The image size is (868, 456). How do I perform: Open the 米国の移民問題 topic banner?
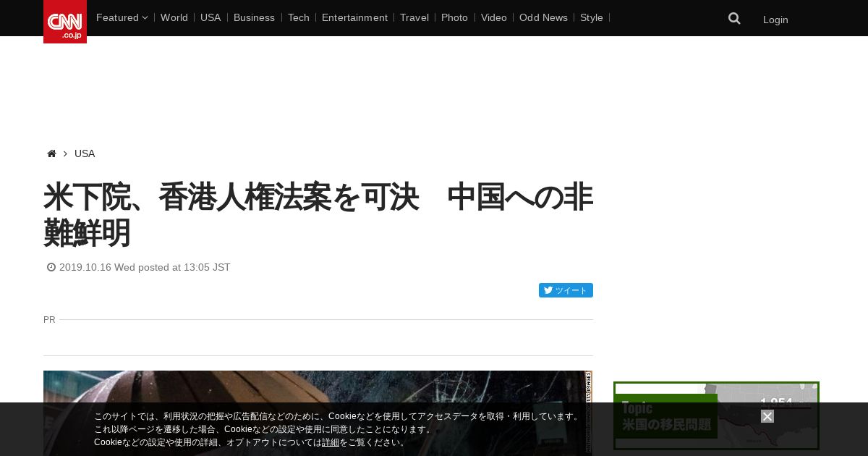[x=716, y=415]
